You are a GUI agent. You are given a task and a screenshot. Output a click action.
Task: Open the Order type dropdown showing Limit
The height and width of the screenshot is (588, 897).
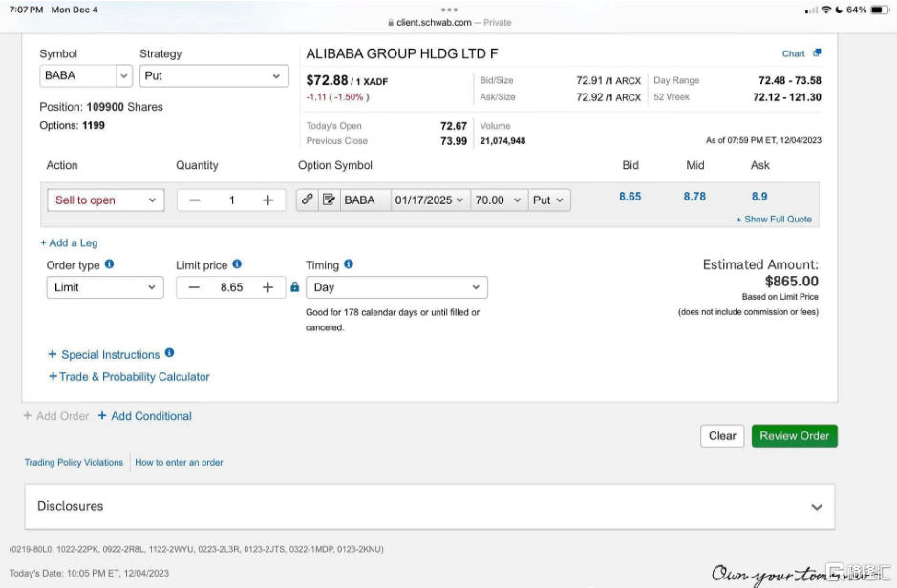(105, 287)
